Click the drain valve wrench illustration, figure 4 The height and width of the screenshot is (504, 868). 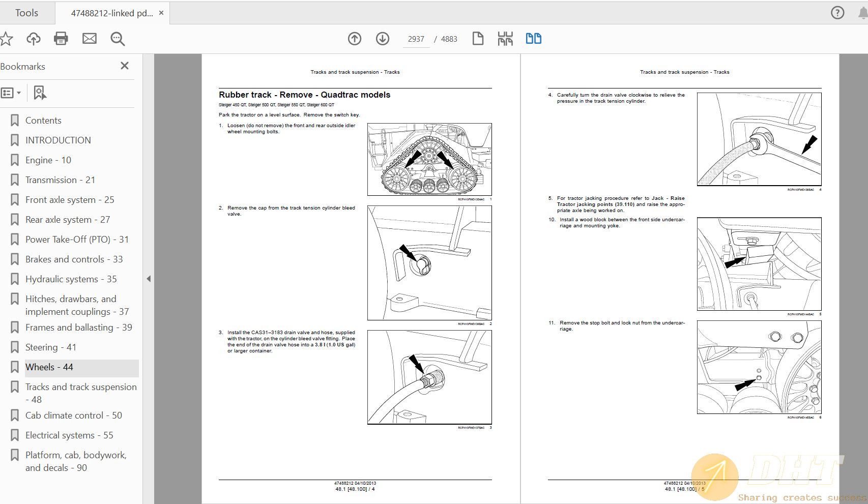(759, 139)
